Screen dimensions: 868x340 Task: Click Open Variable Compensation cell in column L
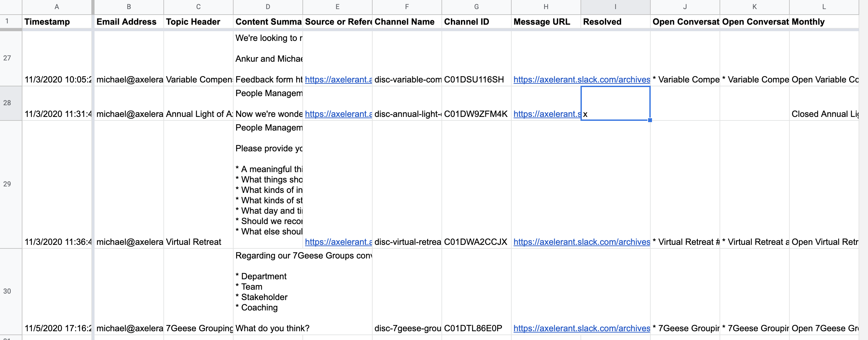point(824,59)
